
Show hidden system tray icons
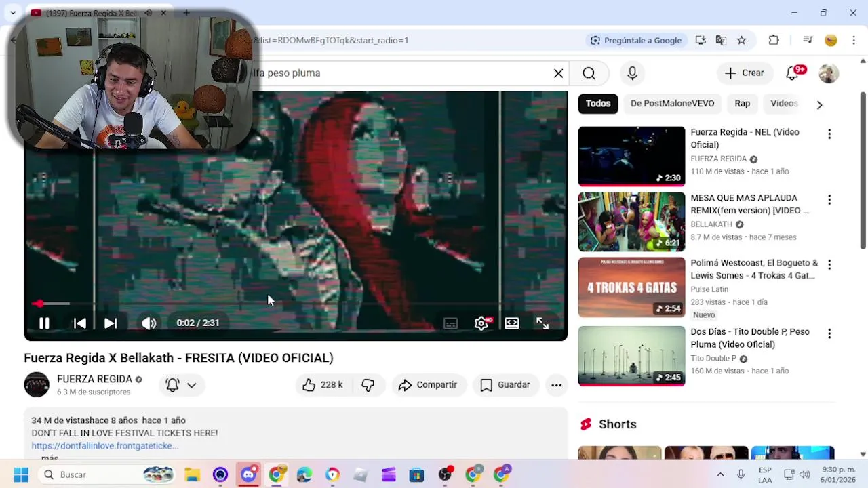(720, 474)
